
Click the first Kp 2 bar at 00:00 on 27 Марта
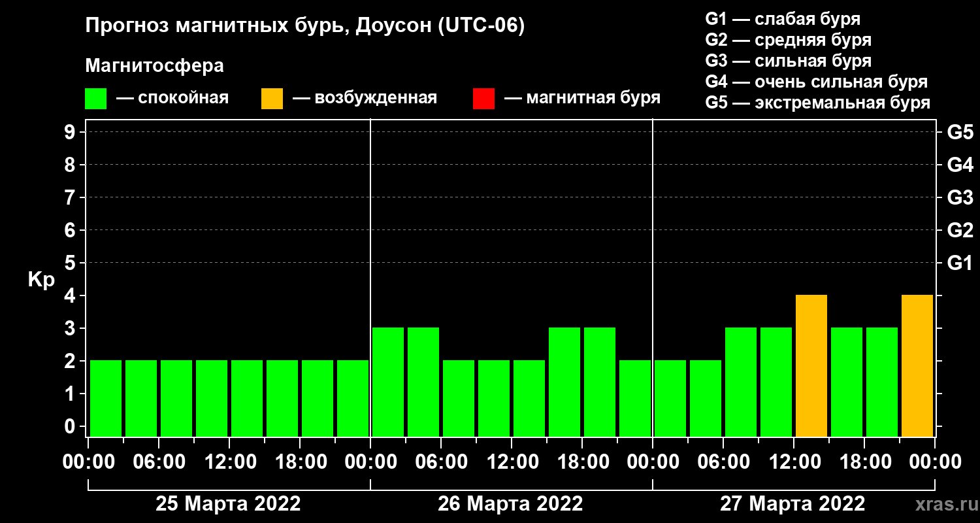pos(670,398)
